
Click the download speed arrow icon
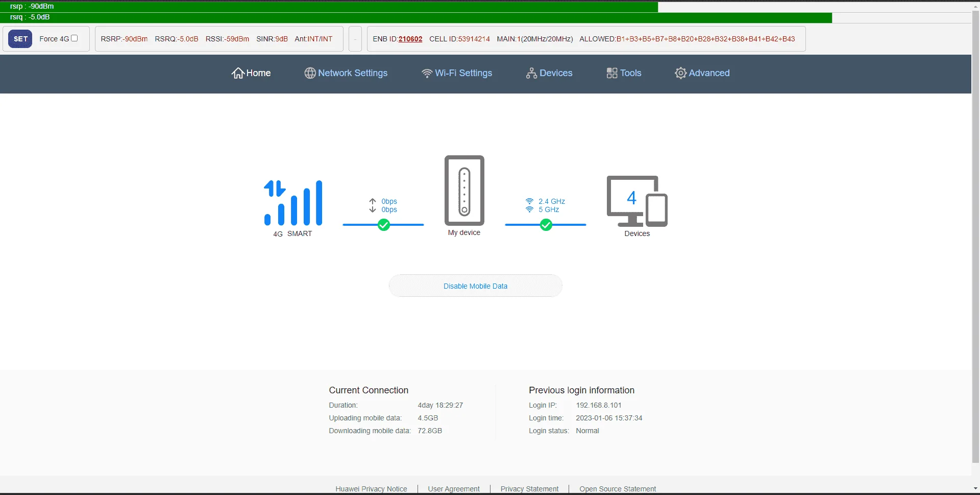click(x=373, y=209)
